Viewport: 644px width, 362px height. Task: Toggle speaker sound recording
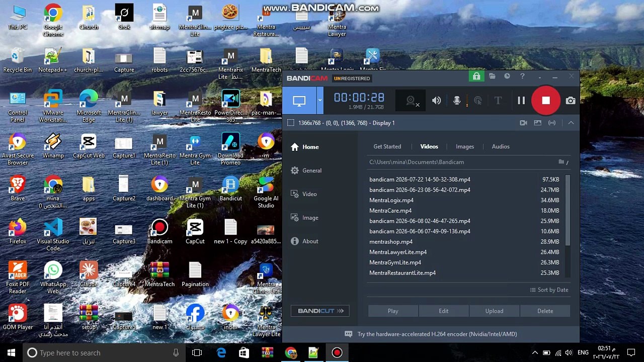point(436,101)
